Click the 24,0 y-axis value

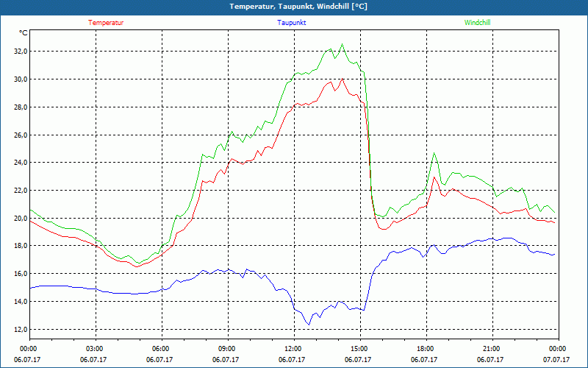[21, 163]
